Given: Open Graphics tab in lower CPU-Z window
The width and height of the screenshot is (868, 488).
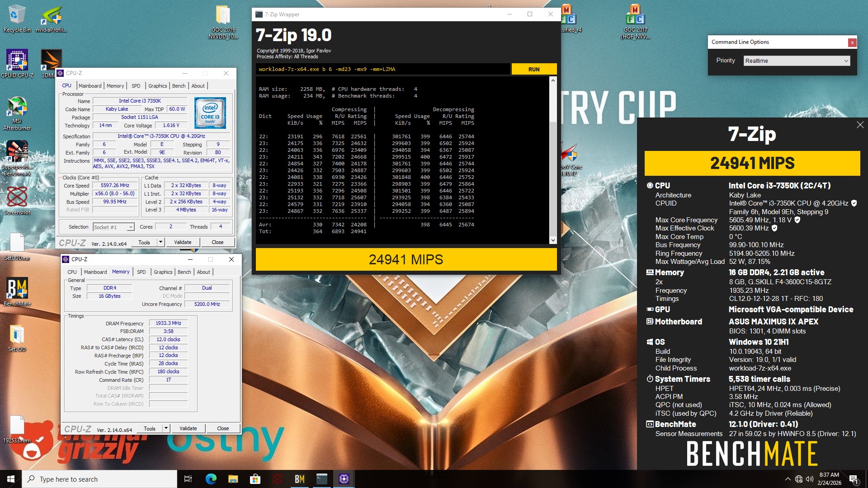Looking at the screenshot, I should pos(163,272).
